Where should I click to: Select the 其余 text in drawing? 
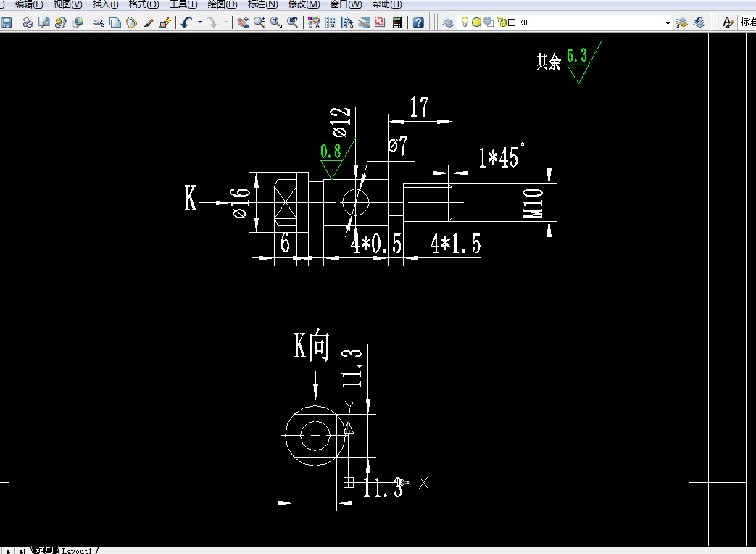548,61
